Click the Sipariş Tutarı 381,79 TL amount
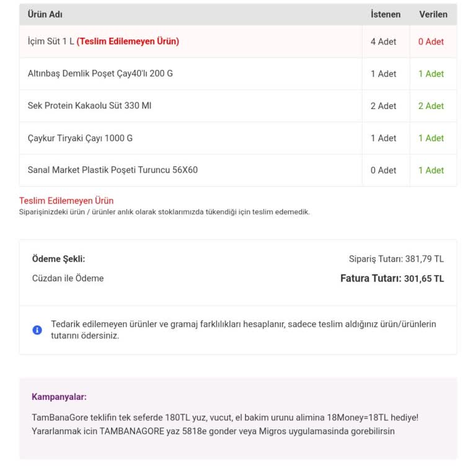 (396, 259)
